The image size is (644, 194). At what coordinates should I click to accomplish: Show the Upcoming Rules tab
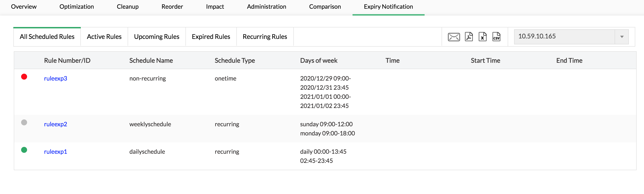point(157,37)
